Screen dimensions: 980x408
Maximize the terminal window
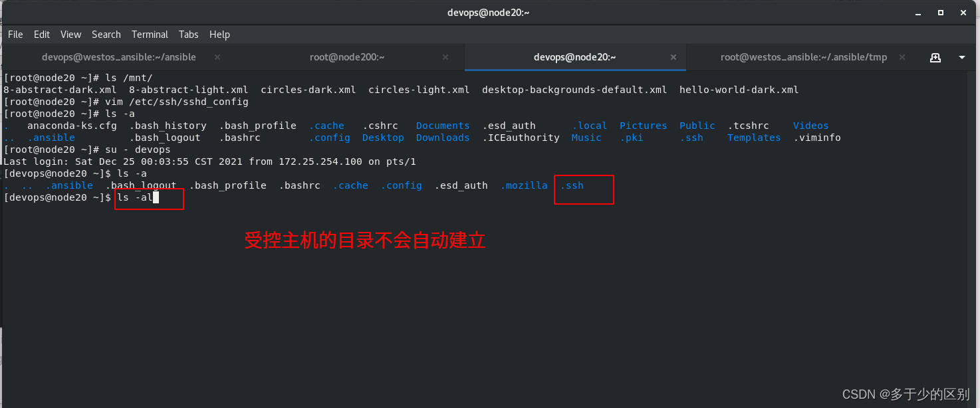coord(941,13)
